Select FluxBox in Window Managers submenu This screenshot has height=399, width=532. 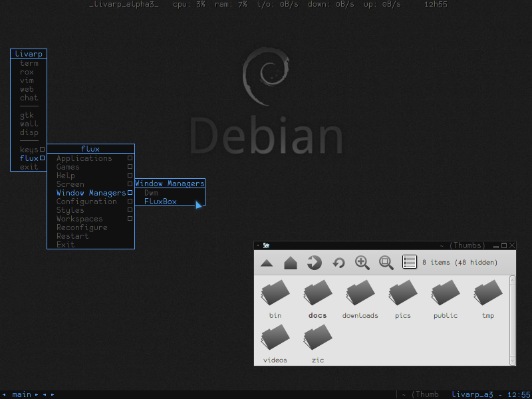point(170,201)
